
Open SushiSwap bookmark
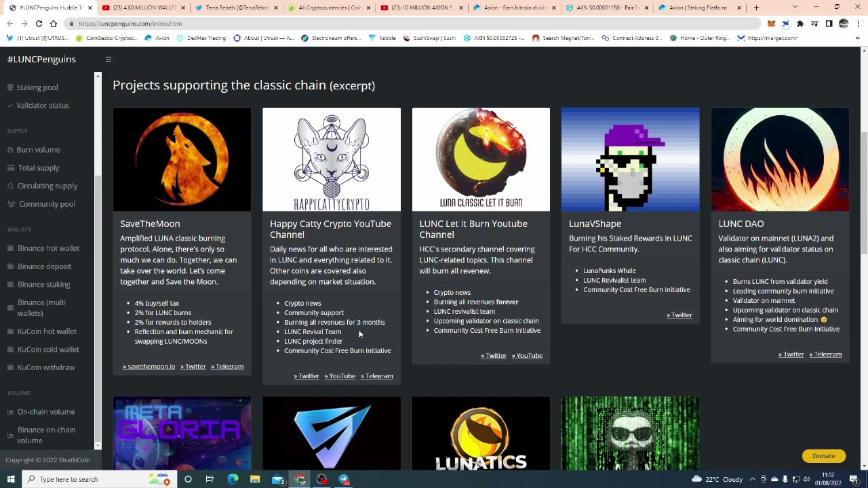pyautogui.click(x=429, y=39)
